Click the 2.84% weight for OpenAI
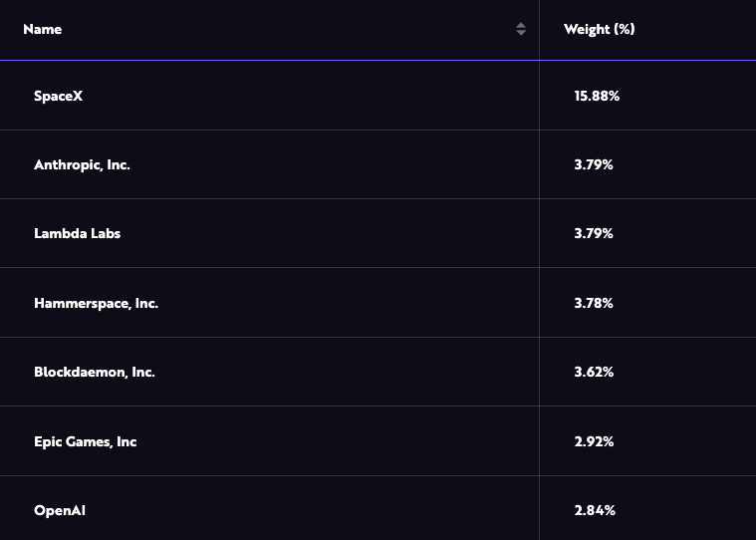This screenshot has height=540, width=756. point(595,510)
